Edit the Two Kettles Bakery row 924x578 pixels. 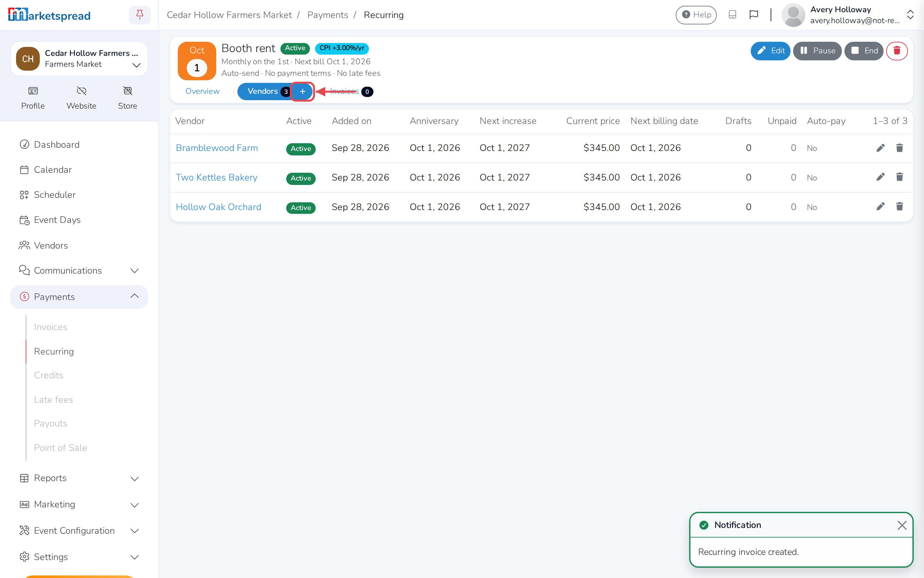coord(880,177)
